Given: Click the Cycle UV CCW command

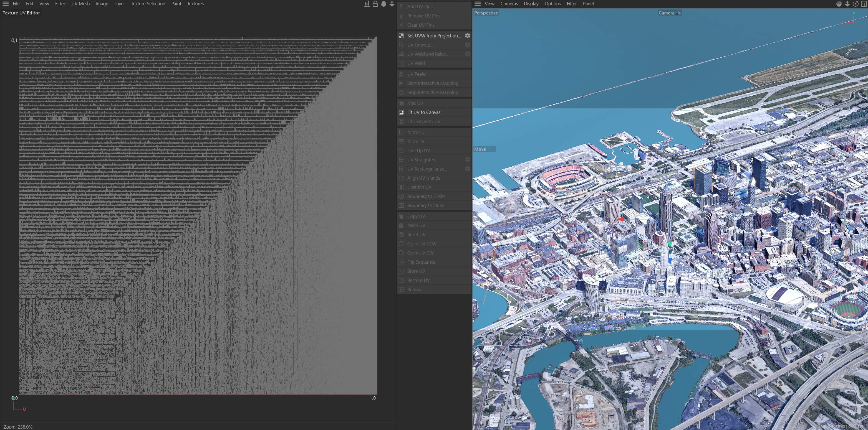Looking at the screenshot, I should click(434, 244).
